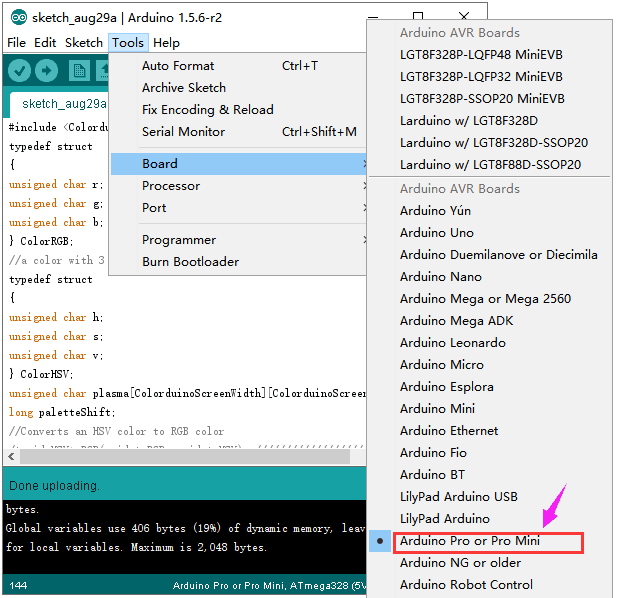
Task: Open the Help menu
Action: 166,42
